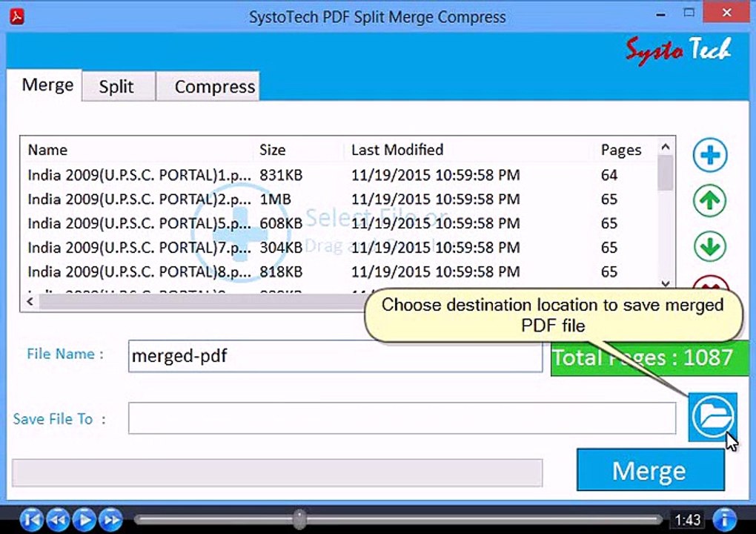Click the 1MB size cell
The image size is (756, 534).
[275, 199]
